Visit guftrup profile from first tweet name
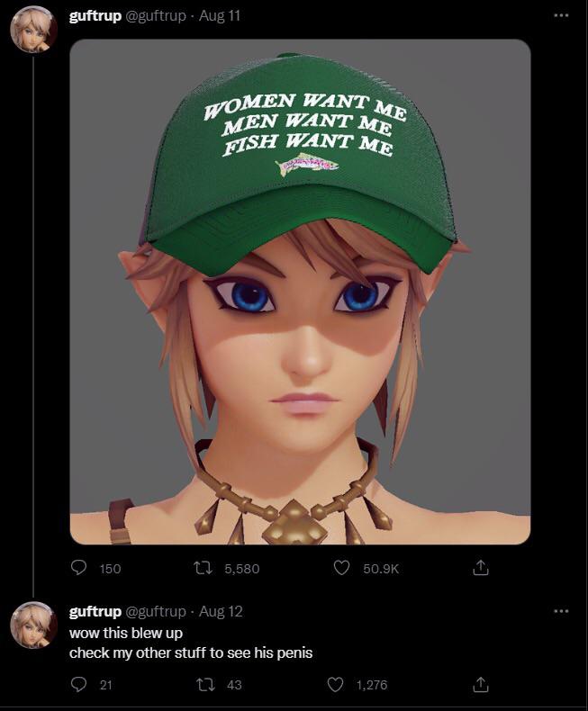Screen dimensions: 588x711 [x=95, y=16]
